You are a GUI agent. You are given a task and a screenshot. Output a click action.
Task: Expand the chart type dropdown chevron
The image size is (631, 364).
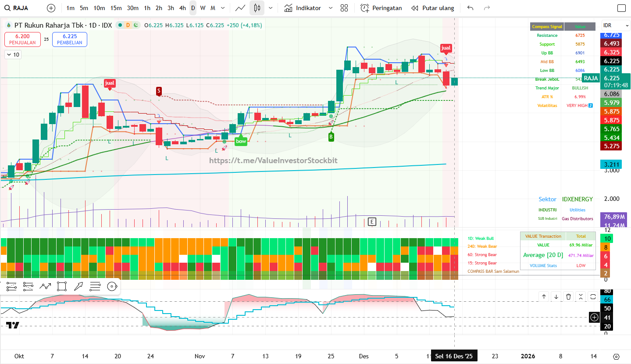click(270, 8)
